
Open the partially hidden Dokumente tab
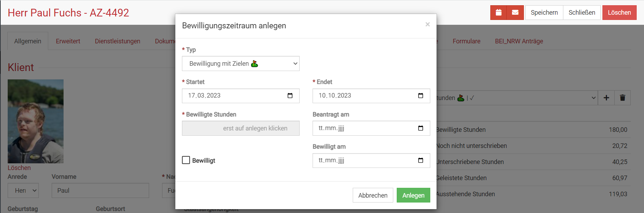click(x=165, y=41)
